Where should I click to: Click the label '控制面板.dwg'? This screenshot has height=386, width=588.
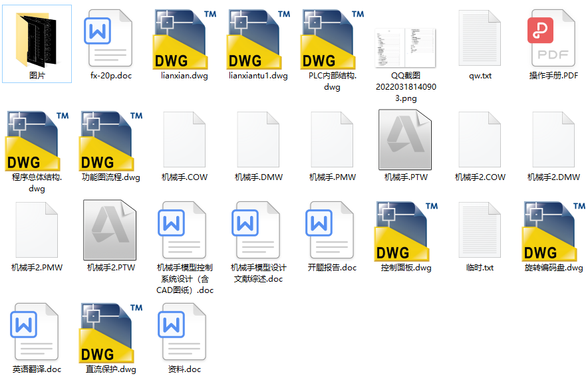point(406,268)
